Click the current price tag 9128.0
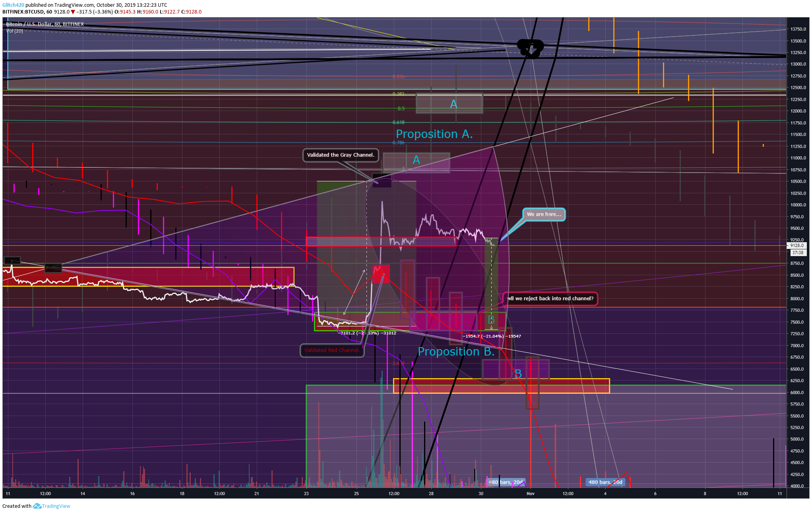 (x=798, y=245)
